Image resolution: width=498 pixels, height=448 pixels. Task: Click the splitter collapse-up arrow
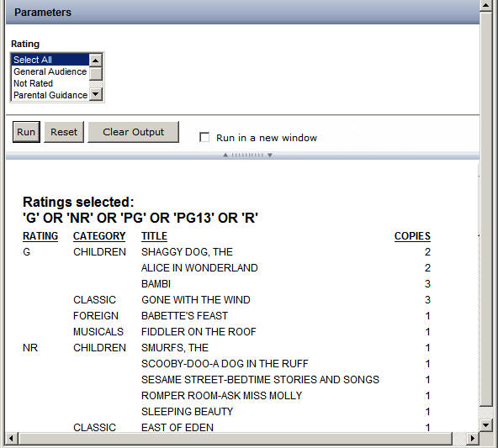click(x=225, y=155)
